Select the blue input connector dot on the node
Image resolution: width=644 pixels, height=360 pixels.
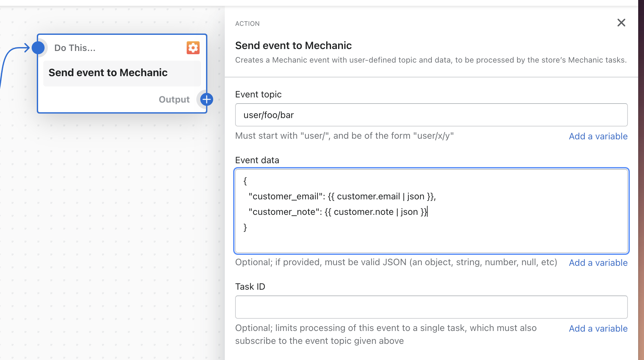pyautogui.click(x=39, y=47)
